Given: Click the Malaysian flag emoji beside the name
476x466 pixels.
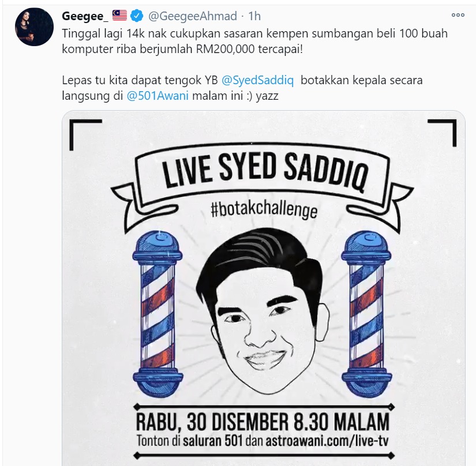Looking at the screenshot, I should tap(119, 16).
